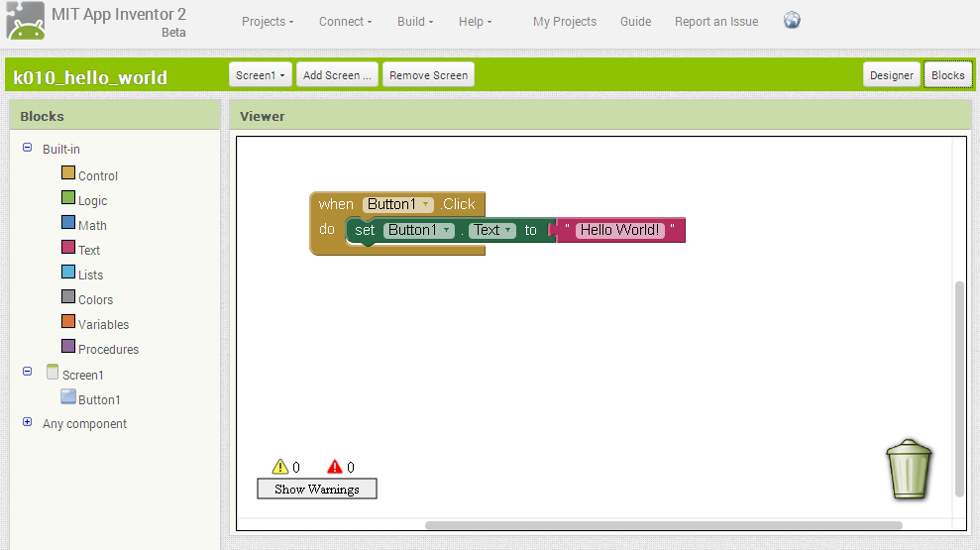The image size is (980, 550).
Task: Go to My Projects
Action: click(x=565, y=21)
